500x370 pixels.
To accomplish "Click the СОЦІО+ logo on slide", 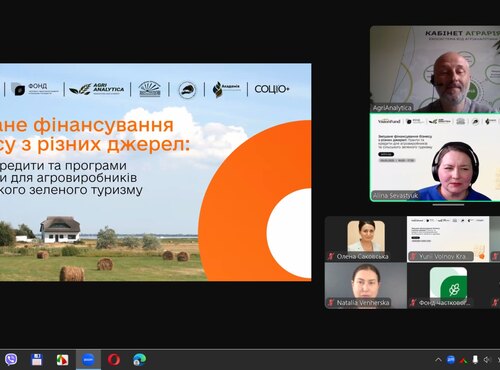I will point(272,89).
